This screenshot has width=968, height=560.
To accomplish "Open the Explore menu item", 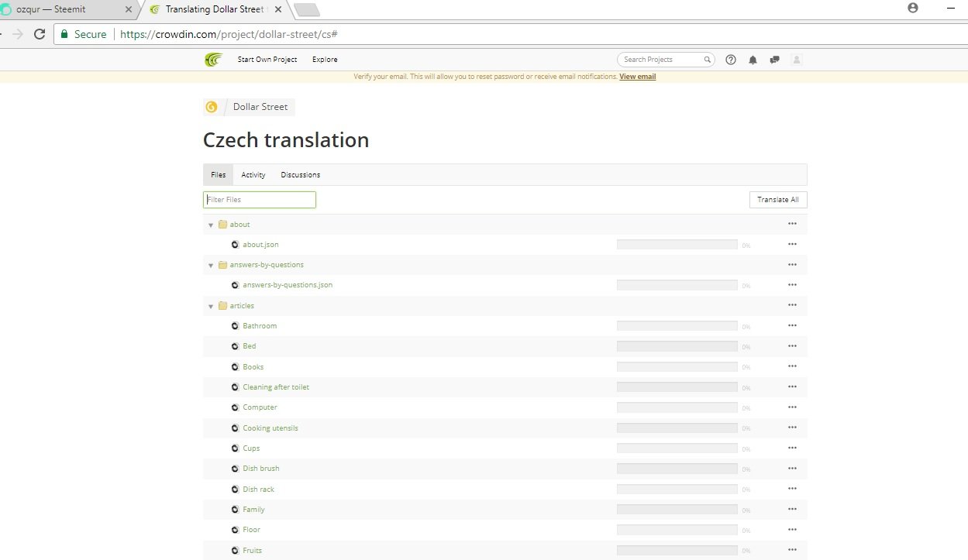I will pos(325,60).
